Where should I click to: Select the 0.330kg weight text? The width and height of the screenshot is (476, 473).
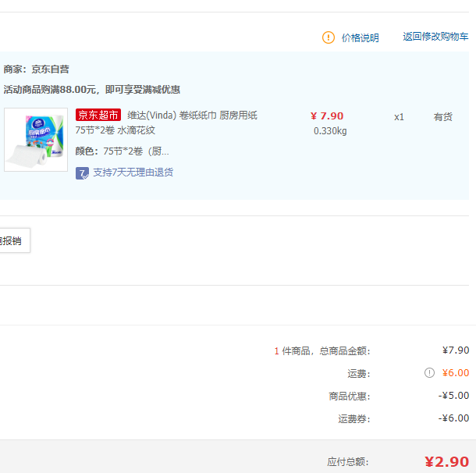click(330, 131)
